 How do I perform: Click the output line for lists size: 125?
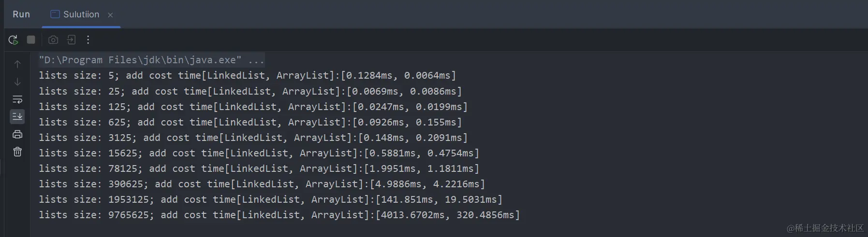pyautogui.click(x=253, y=107)
